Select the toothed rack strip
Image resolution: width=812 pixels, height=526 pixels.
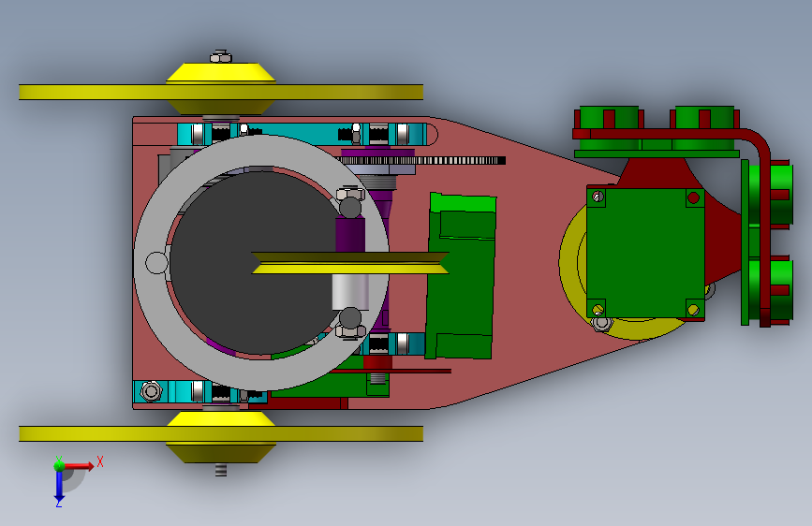422,160
